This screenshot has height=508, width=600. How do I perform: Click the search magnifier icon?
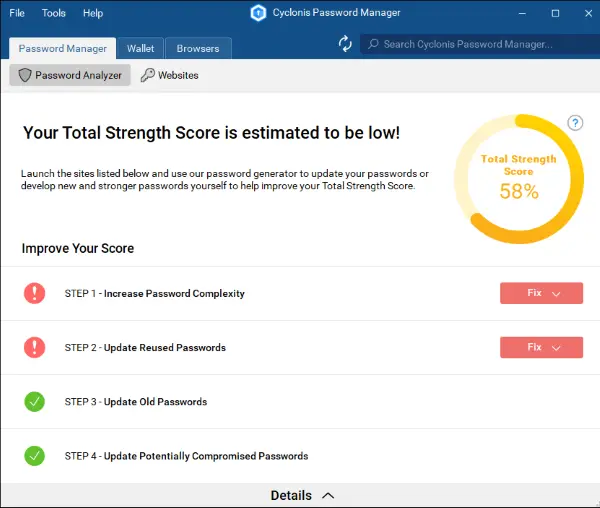click(373, 44)
